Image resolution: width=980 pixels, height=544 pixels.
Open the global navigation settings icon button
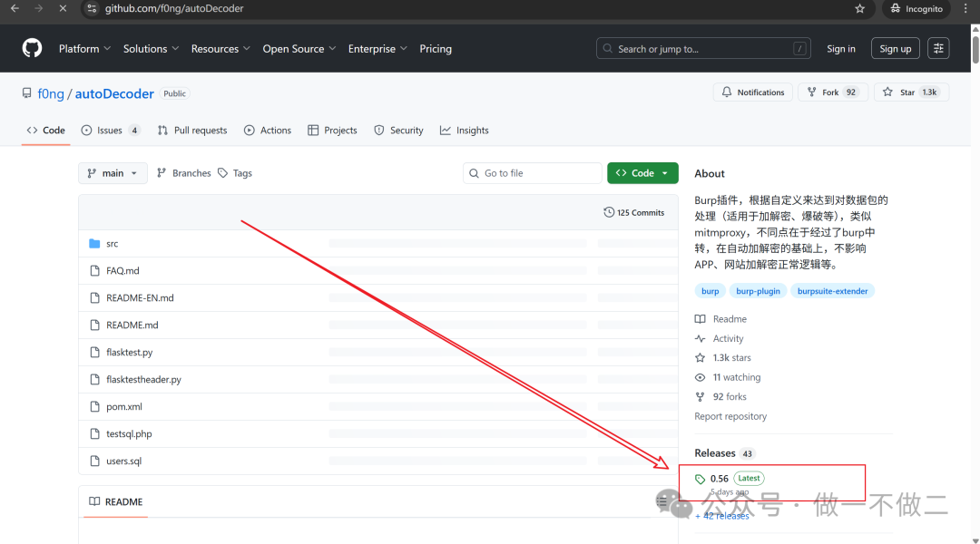coord(938,48)
